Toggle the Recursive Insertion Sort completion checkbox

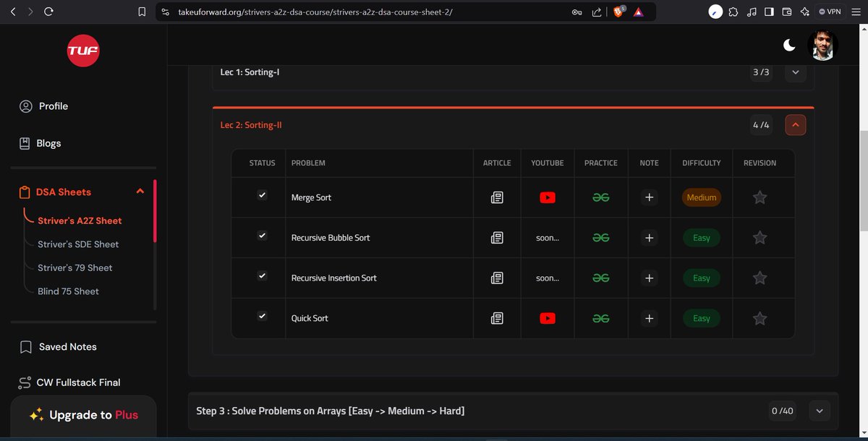coord(261,275)
